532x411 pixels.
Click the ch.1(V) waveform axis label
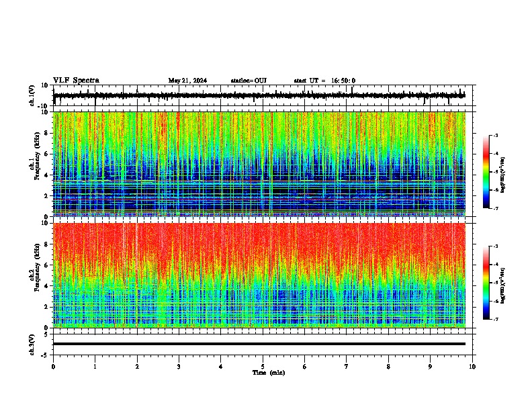click(x=32, y=95)
